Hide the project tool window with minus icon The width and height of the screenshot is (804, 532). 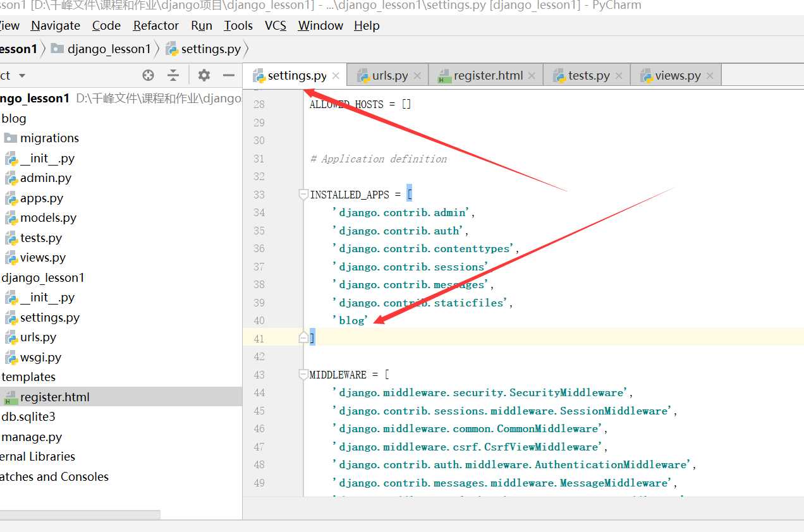229,75
